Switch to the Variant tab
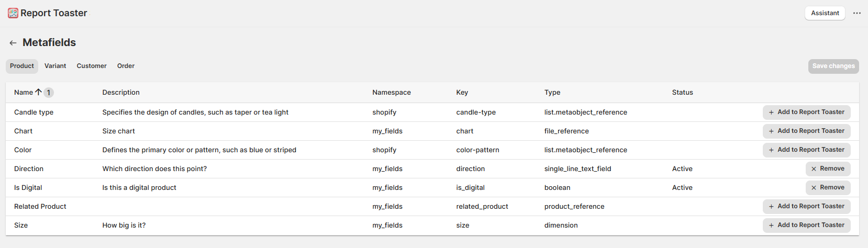Screen dimensions: 868x248 click(x=55, y=66)
